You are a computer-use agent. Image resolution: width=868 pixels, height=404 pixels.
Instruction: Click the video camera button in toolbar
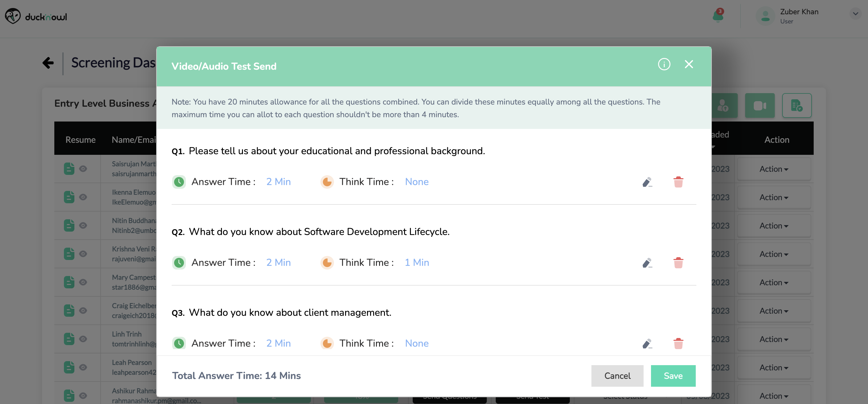759,106
